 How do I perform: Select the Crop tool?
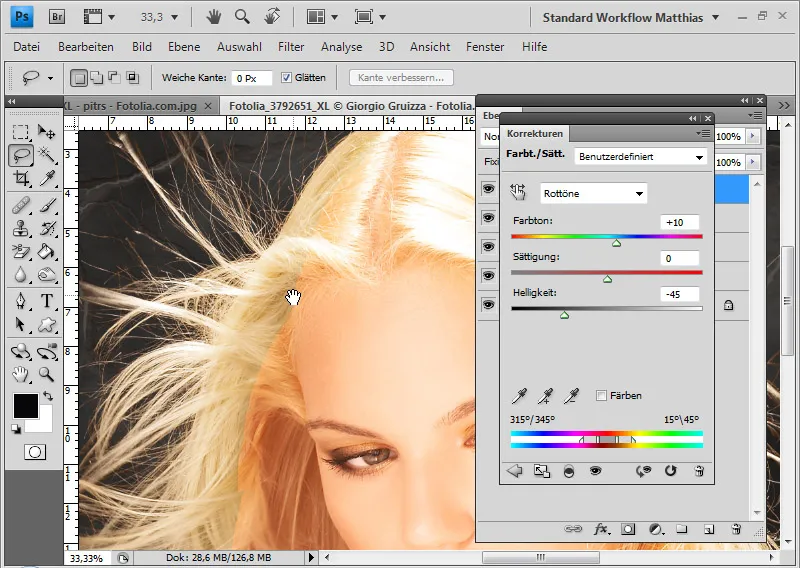pos(21,178)
